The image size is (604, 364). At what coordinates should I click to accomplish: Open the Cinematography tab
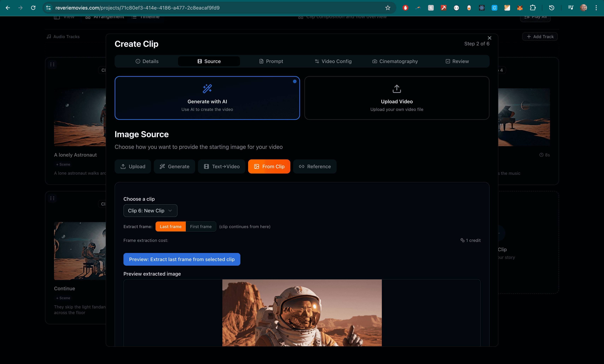click(395, 61)
